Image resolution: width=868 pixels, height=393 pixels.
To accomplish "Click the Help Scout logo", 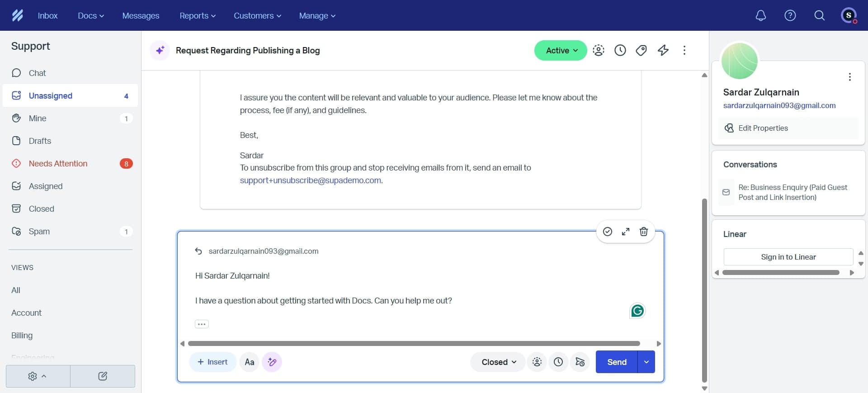I will tap(17, 15).
